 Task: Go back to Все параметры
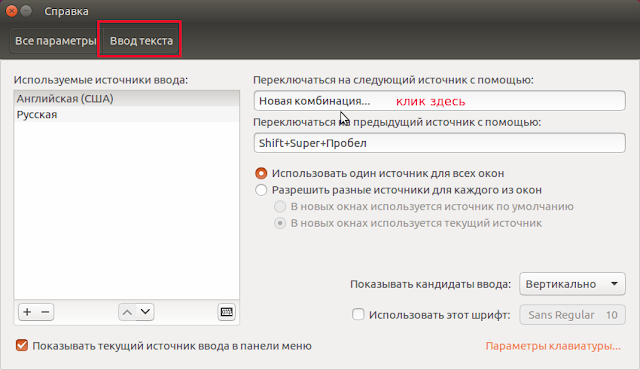pos(56,41)
